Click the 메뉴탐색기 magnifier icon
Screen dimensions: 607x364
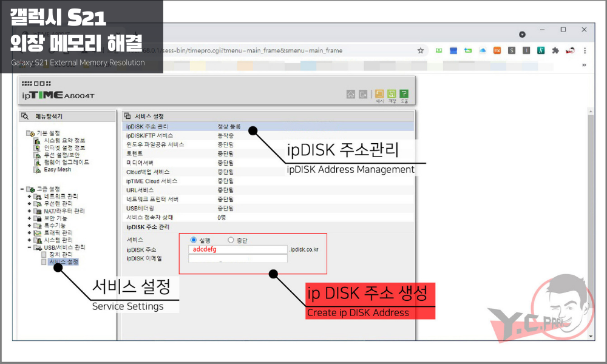(25, 116)
